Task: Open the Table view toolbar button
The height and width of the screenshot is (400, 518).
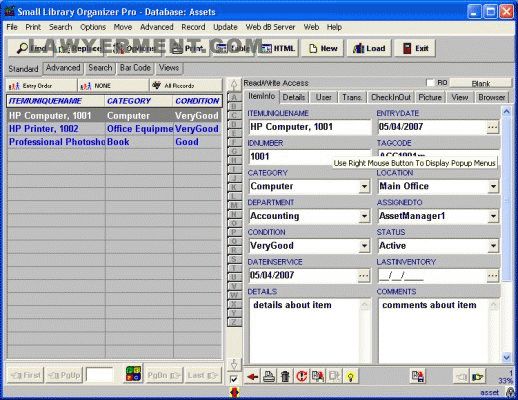Action: pyautogui.click(x=234, y=49)
